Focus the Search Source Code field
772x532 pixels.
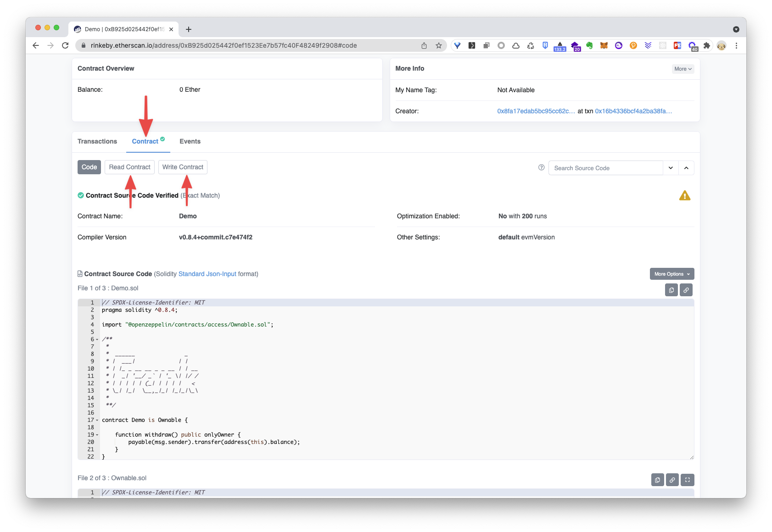(605, 168)
